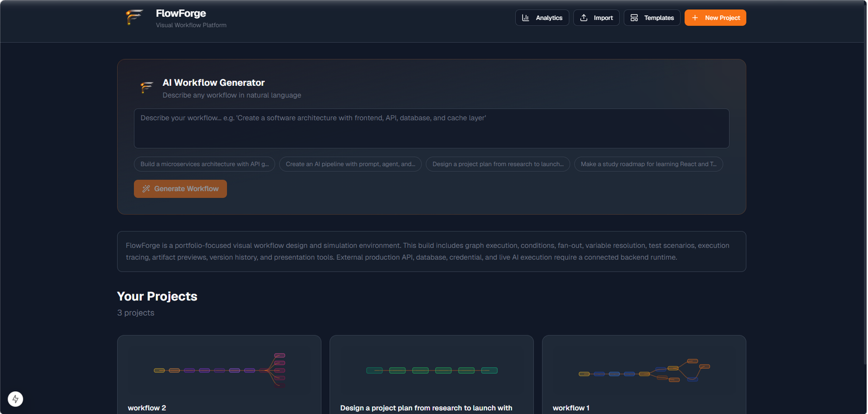Click the AI Workflow Generator logo icon

coord(146,87)
